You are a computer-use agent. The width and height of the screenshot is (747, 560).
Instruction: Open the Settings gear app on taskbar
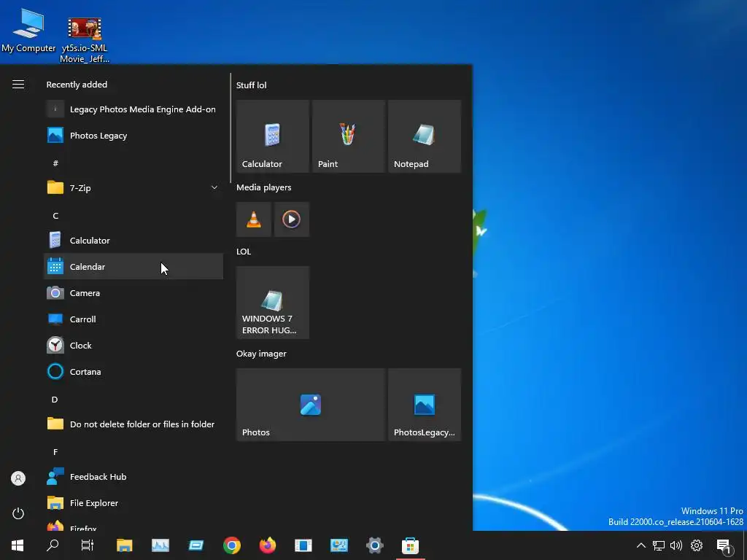pyautogui.click(x=375, y=545)
